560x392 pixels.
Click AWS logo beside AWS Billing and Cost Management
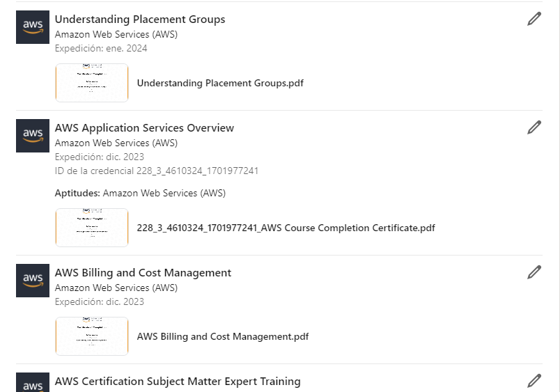click(x=33, y=281)
